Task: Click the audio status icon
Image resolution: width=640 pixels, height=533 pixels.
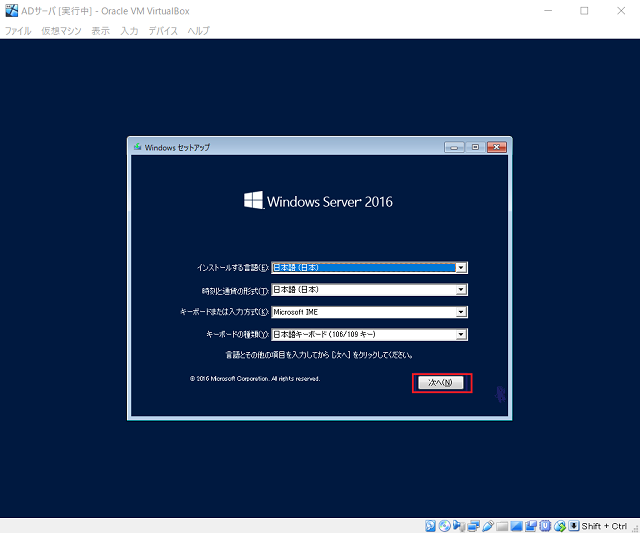Action: [x=459, y=526]
